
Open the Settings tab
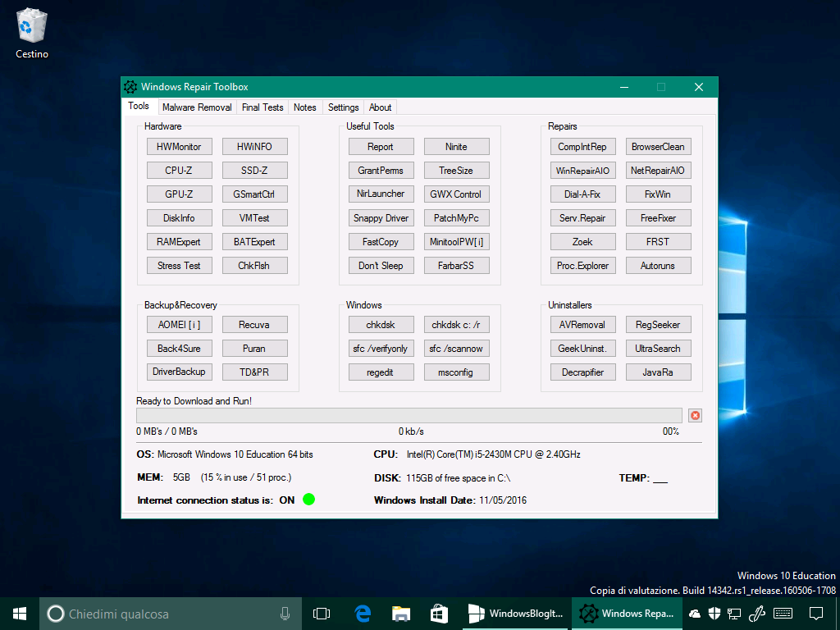(x=344, y=107)
